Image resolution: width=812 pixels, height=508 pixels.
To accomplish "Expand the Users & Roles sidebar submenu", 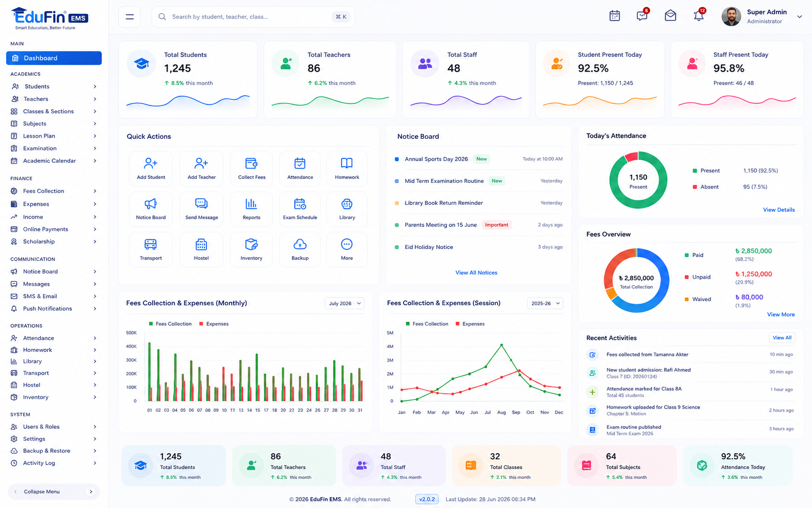I will tap(95, 427).
